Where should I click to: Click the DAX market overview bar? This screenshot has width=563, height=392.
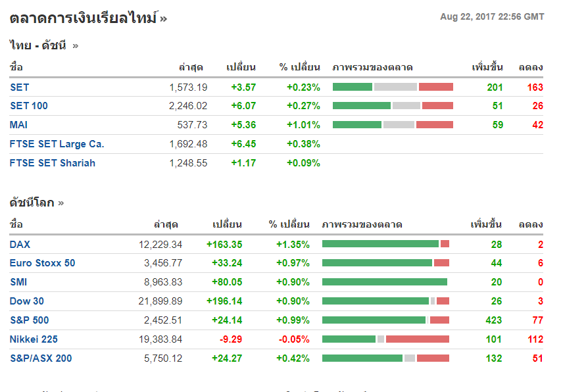coord(385,244)
